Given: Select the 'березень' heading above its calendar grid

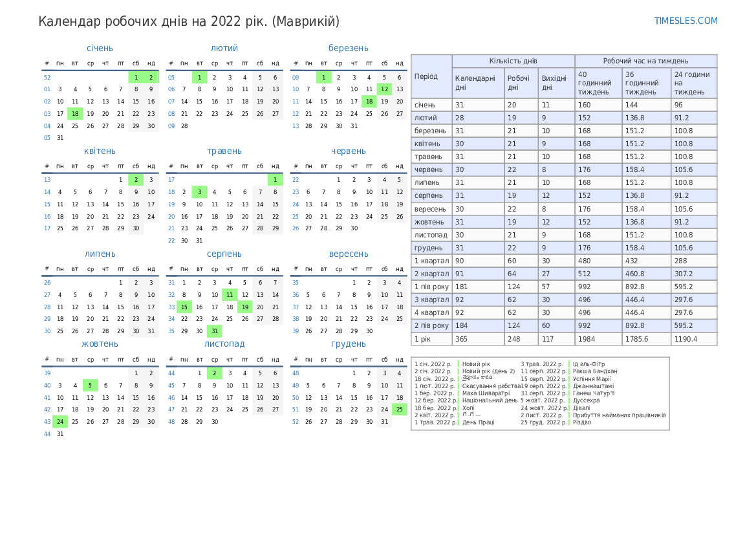Looking at the screenshot, I should [349, 49].
